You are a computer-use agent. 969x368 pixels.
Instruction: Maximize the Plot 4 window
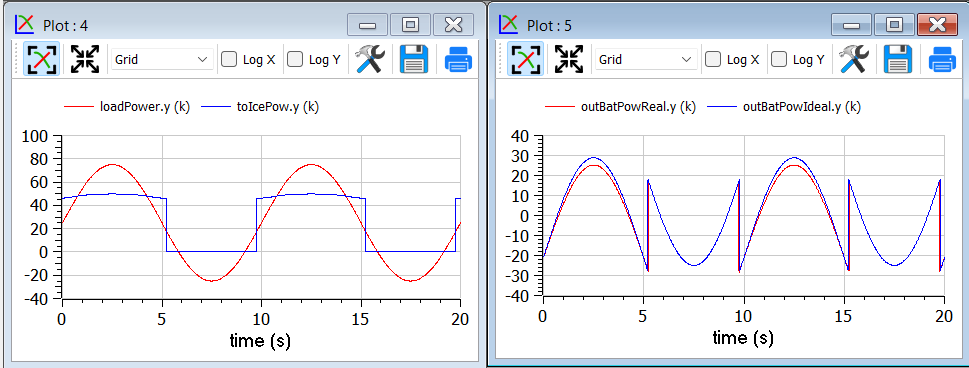pos(410,25)
